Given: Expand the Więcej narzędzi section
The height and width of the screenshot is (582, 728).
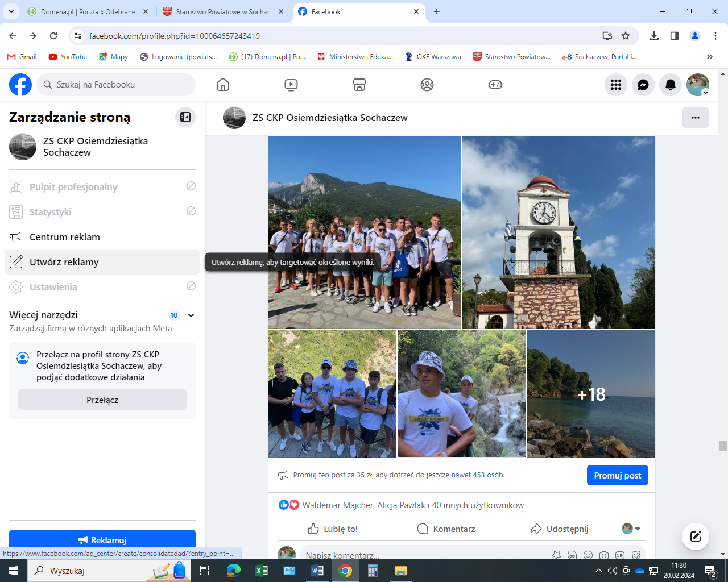Looking at the screenshot, I should click(191, 315).
